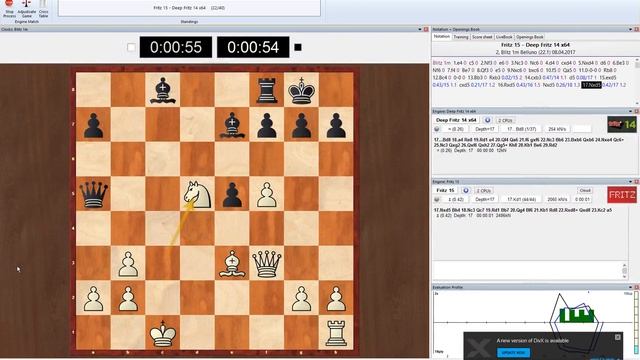The height and width of the screenshot is (360, 640).
Task: Click Fritz 15's Depth=17 field
Action: point(485,199)
